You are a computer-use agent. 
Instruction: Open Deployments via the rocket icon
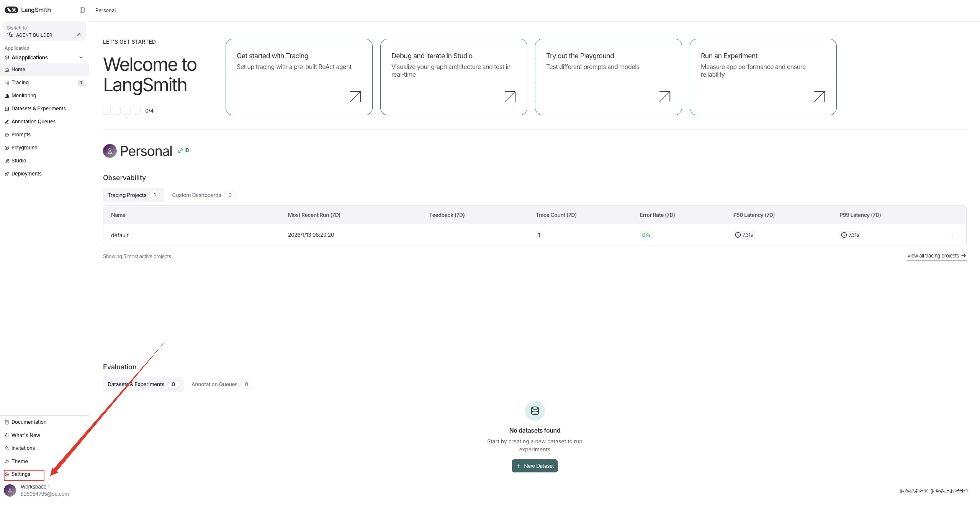coord(7,174)
